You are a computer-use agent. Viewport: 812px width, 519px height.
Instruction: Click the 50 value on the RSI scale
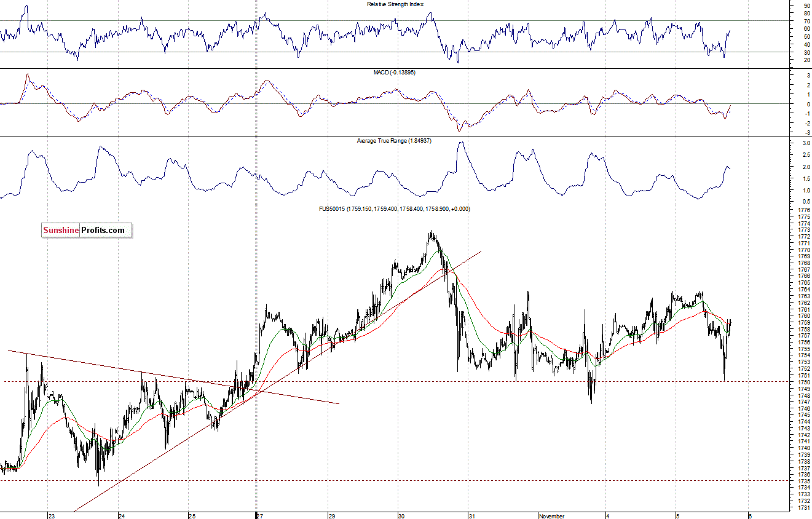point(806,37)
